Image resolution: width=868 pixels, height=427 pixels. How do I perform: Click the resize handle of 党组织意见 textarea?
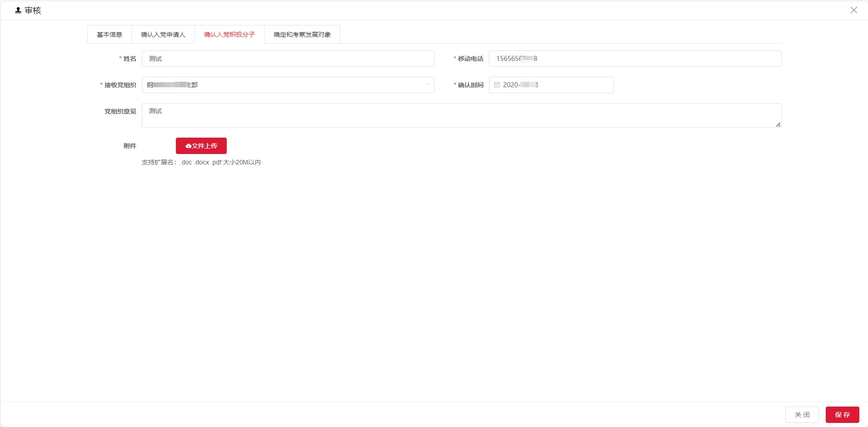pos(778,124)
